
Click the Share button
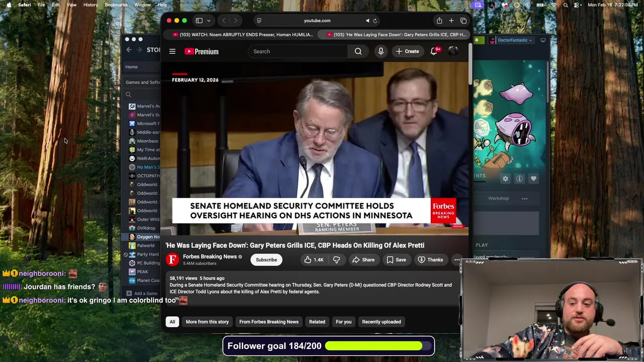[x=363, y=260]
